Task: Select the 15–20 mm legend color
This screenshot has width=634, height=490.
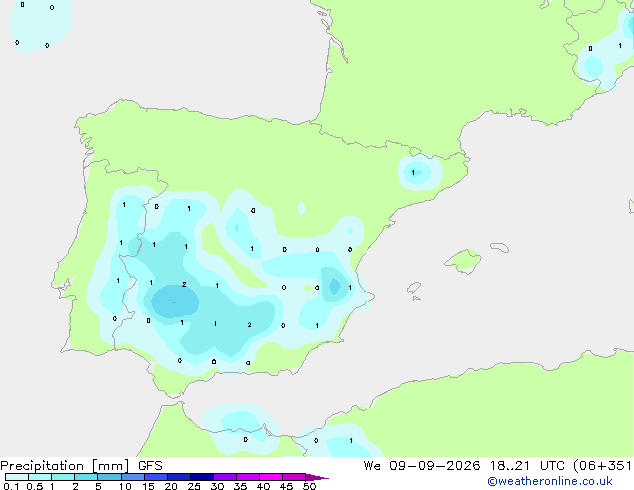Action: (x=156, y=477)
